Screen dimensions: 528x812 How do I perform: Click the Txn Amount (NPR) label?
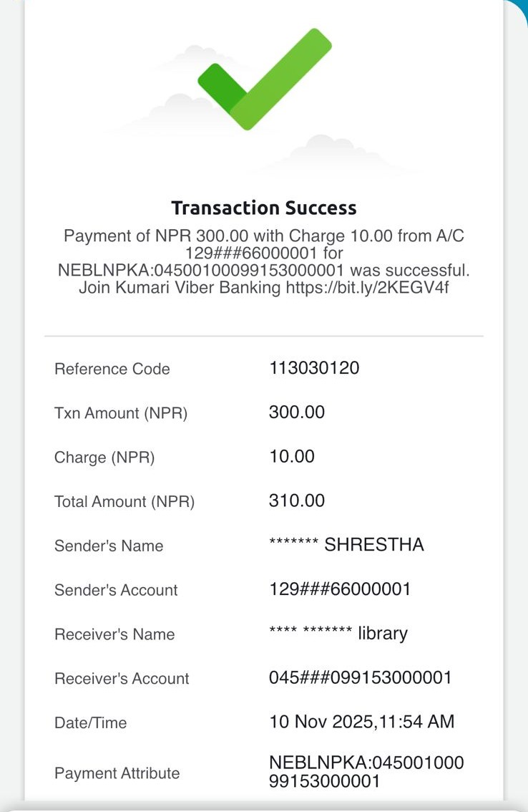pyautogui.click(x=121, y=414)
